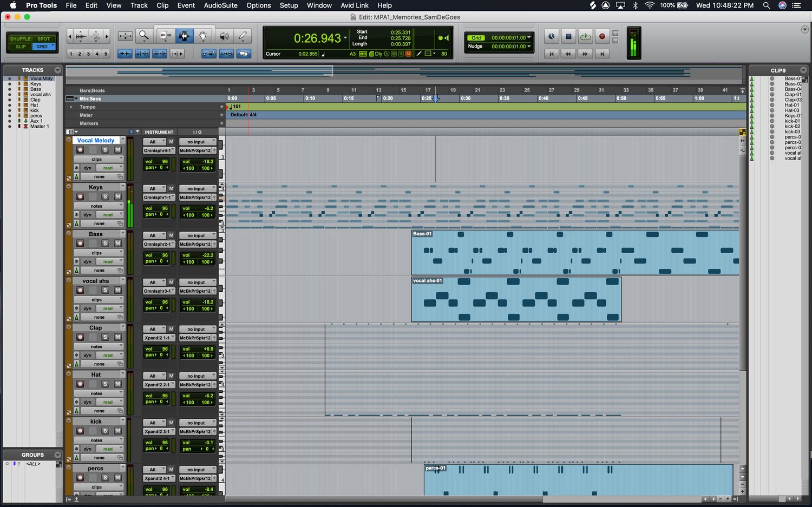812x507 pixels.
Task: Open the Setup menu
Action: click(289, 5)
